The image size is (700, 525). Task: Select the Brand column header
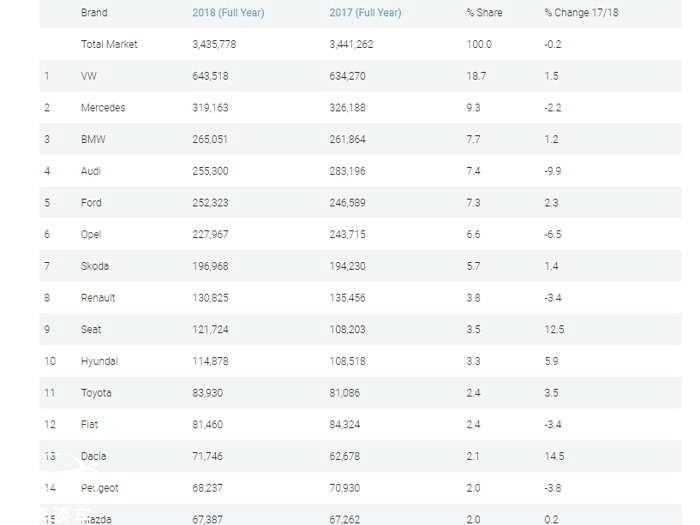click(94, 13)
